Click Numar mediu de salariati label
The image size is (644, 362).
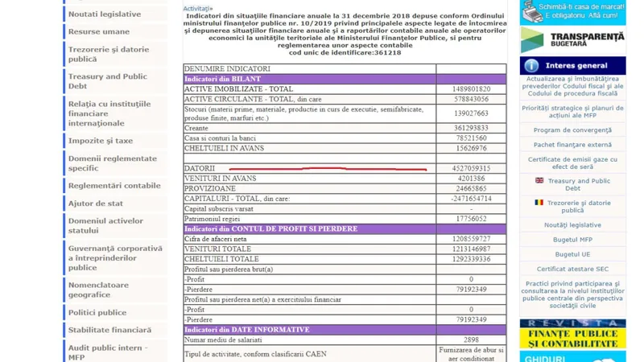pos(223,340)
